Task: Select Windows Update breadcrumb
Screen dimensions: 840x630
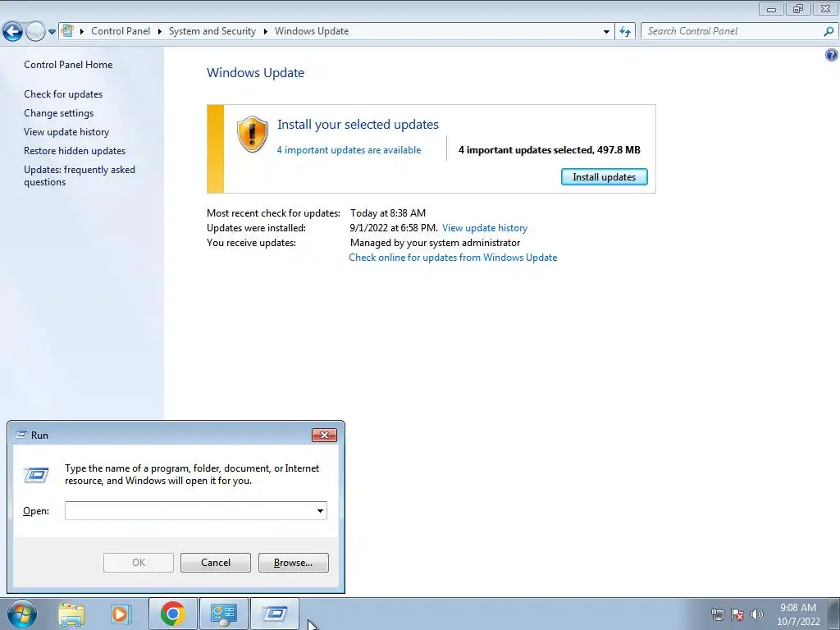Action: (x=312, y=31)
